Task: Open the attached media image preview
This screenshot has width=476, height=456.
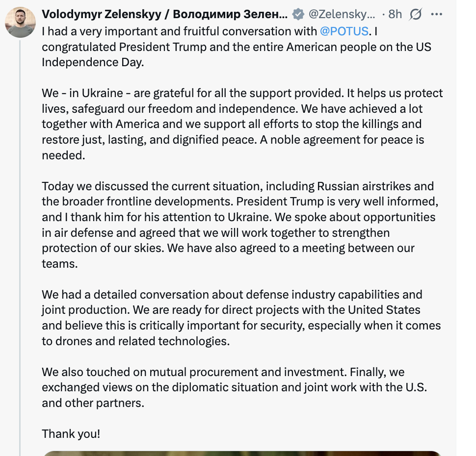Action: tap(242, 453)
